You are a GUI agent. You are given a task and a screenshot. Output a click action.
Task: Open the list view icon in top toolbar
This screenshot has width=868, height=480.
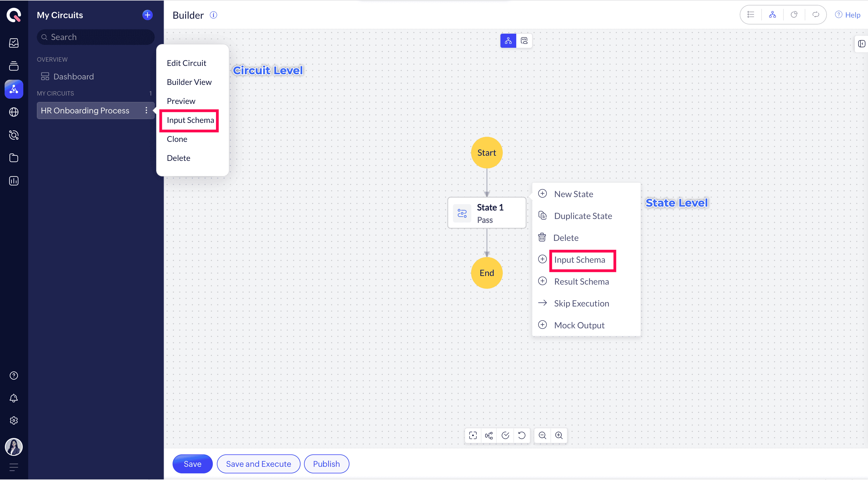(751, 14)
